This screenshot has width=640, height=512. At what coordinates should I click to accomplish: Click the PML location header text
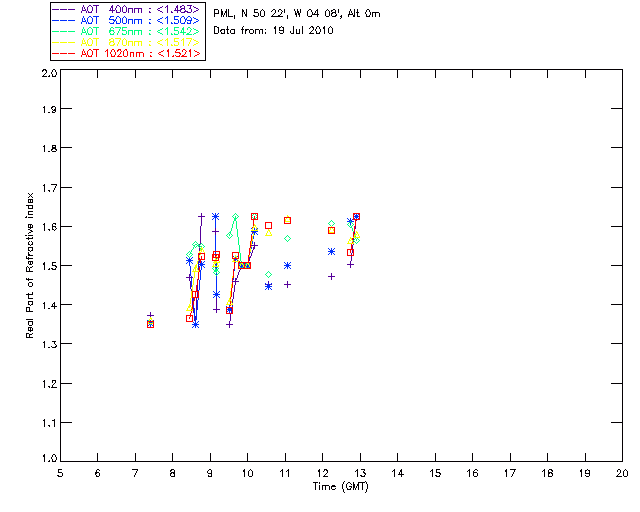[x=297, y=14]
